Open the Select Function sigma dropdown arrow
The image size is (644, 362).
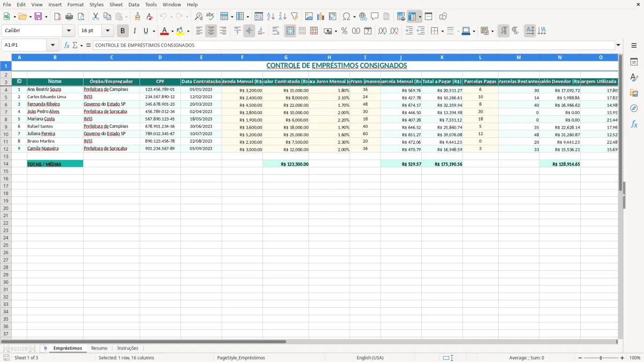coord(82,45)
